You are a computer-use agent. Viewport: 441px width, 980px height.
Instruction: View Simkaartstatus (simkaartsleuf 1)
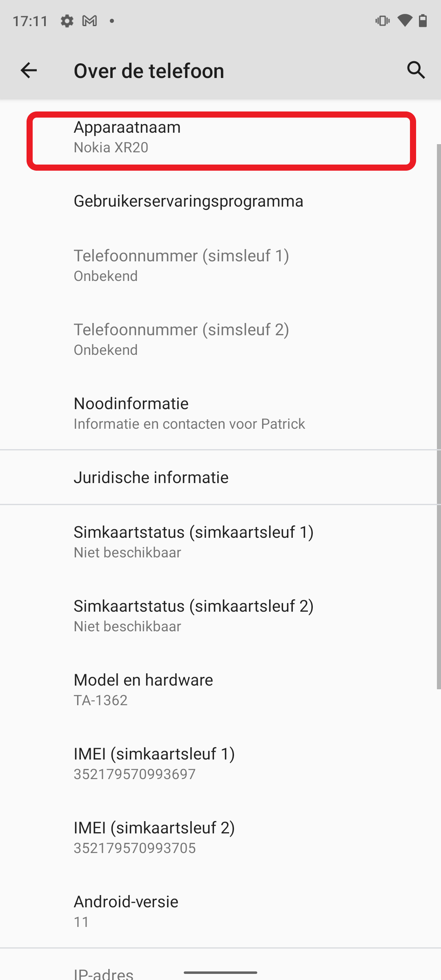coord(220,542)
